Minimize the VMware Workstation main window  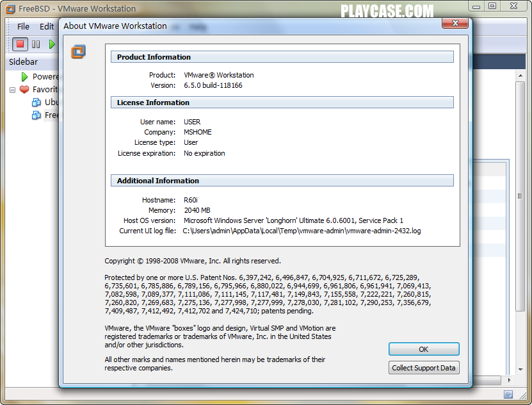click(476, 6)
